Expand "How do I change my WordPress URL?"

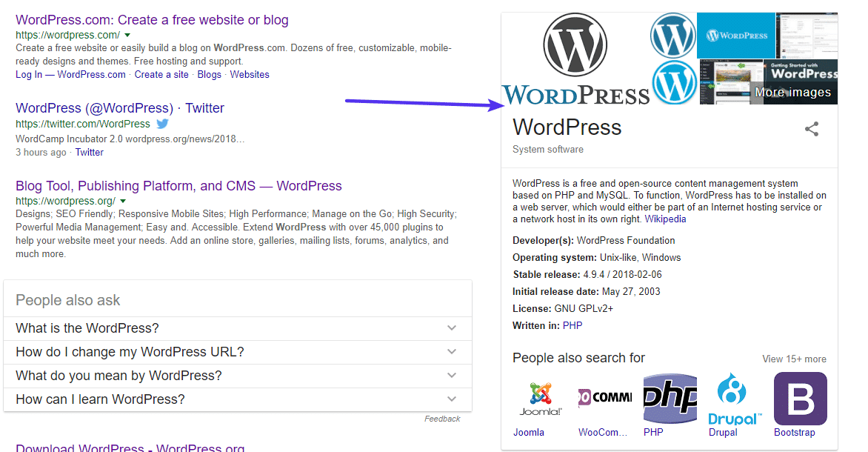(x=452, y=352)
